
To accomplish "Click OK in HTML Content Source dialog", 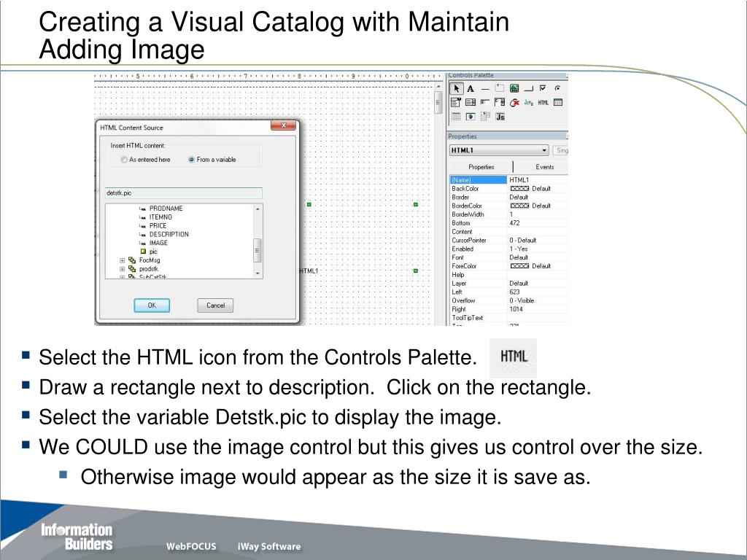I will tap(152, 306).
